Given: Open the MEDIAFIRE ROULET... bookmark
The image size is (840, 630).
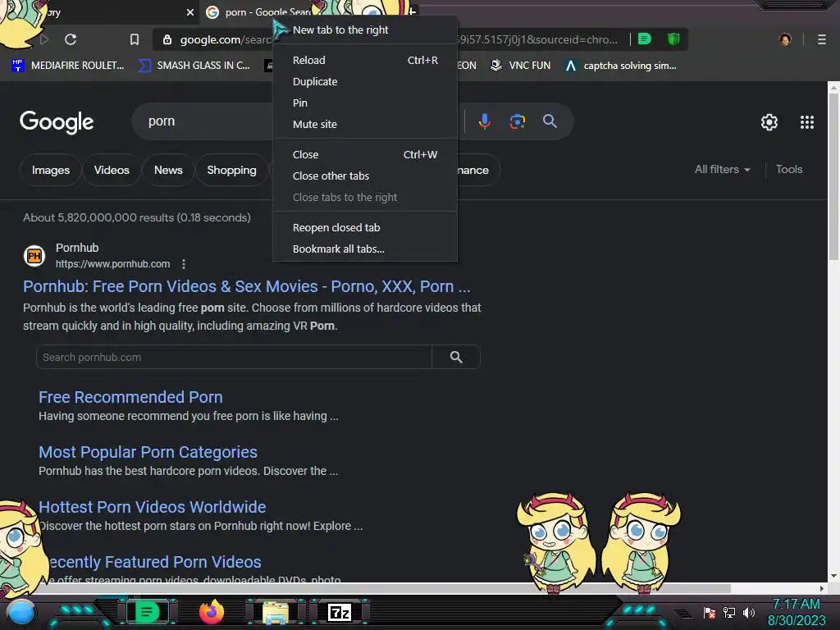Looking at the screenshot, I should pos(67,66).
